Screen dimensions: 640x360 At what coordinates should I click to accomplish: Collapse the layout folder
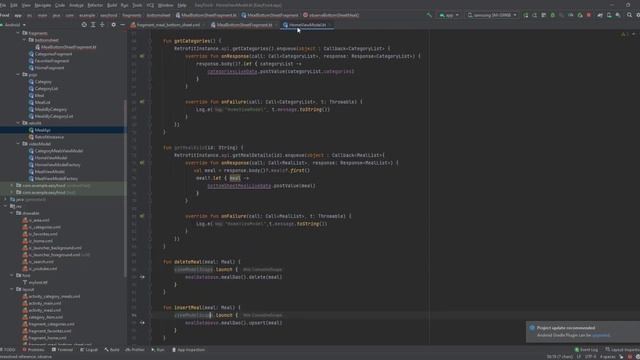click(x=11, y=289)
